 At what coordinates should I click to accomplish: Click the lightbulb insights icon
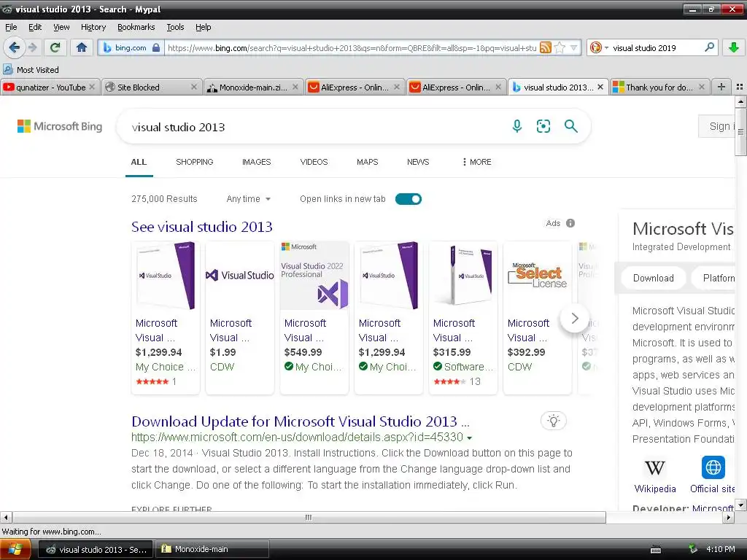tap(553, 421)
